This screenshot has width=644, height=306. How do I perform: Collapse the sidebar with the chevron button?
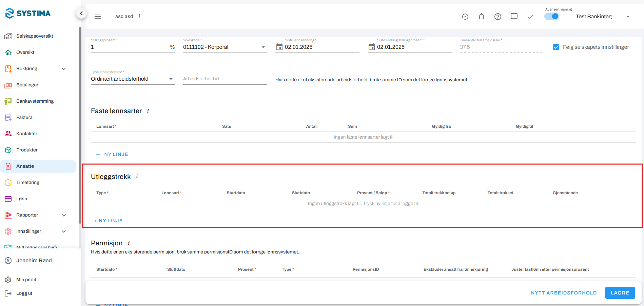click(81, 14)
